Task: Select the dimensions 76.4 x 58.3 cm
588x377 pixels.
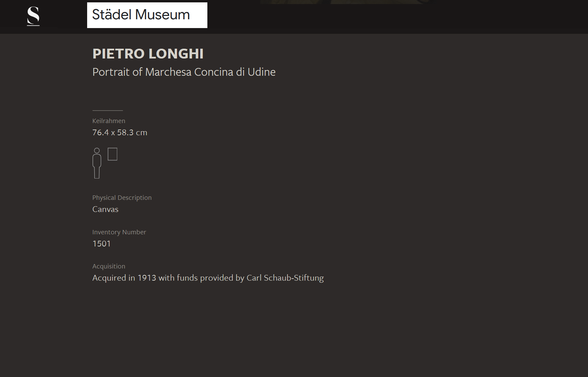Action: 120,133
